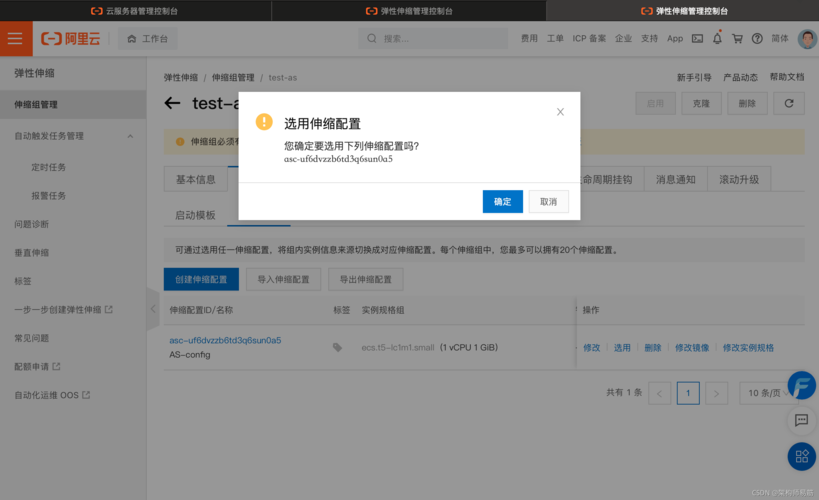Collapse the 自动触发任务管理 section
The height and width of the screenshot is (500, 819).
130,136
